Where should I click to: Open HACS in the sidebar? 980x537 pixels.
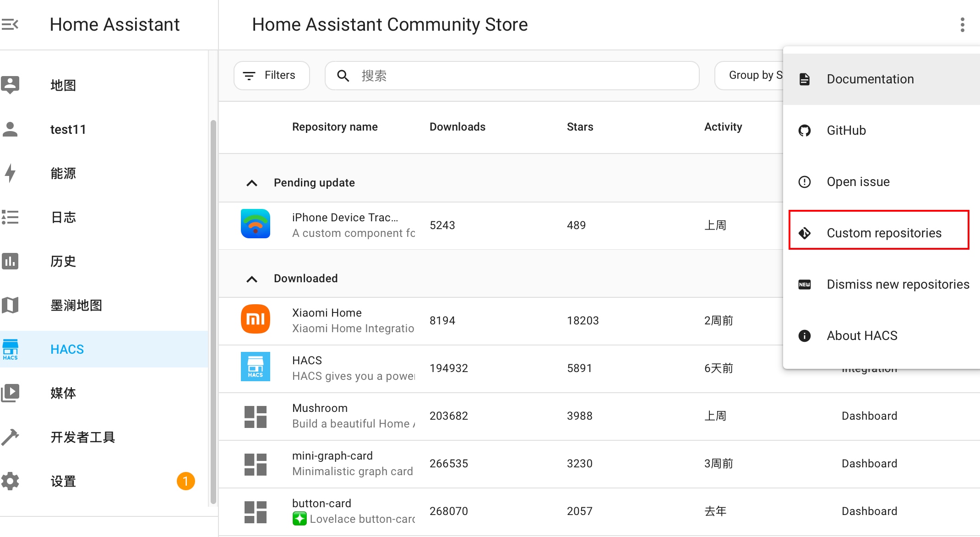tap(67, 349)
